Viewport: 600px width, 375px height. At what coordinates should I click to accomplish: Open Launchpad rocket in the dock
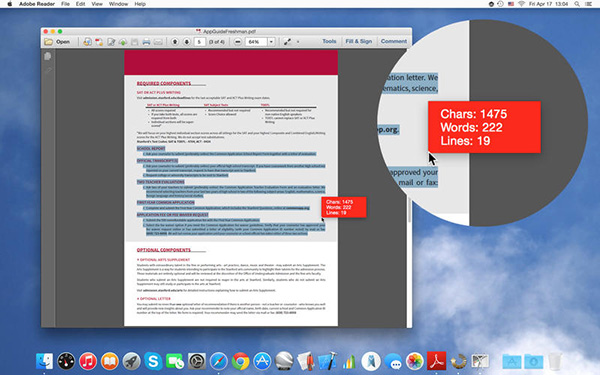pos(132,361)
